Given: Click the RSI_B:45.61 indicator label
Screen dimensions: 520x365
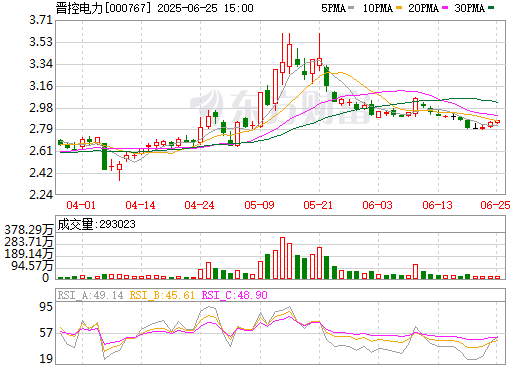Looking at the screenshot, I should 162,295.
